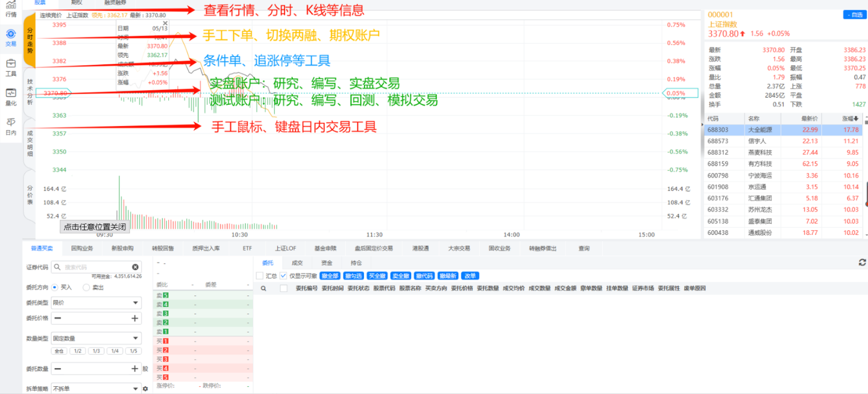Click the search icon in 委托 table header
This screenshot has height=394, width=868.
263,289
